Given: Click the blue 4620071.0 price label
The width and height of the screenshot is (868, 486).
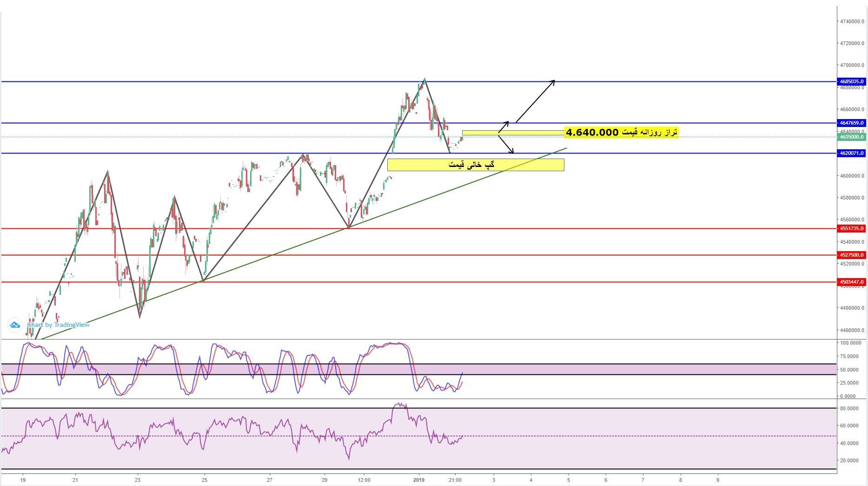Looking at the screenshot, I should coord(852,153).
